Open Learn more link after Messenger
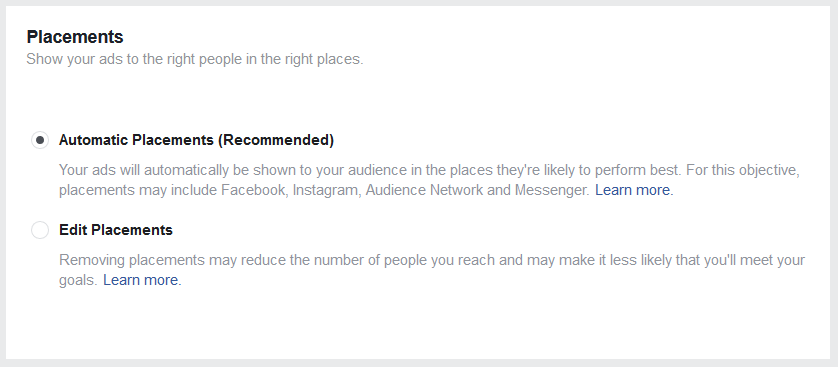 [634, 190]
